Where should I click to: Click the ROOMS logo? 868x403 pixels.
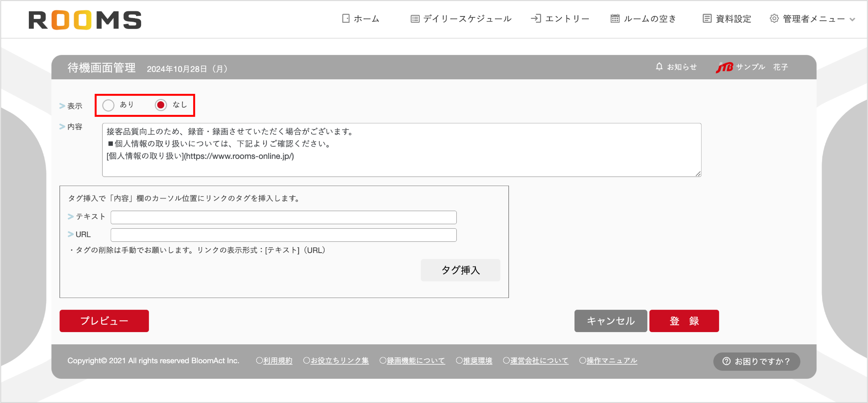85,20
